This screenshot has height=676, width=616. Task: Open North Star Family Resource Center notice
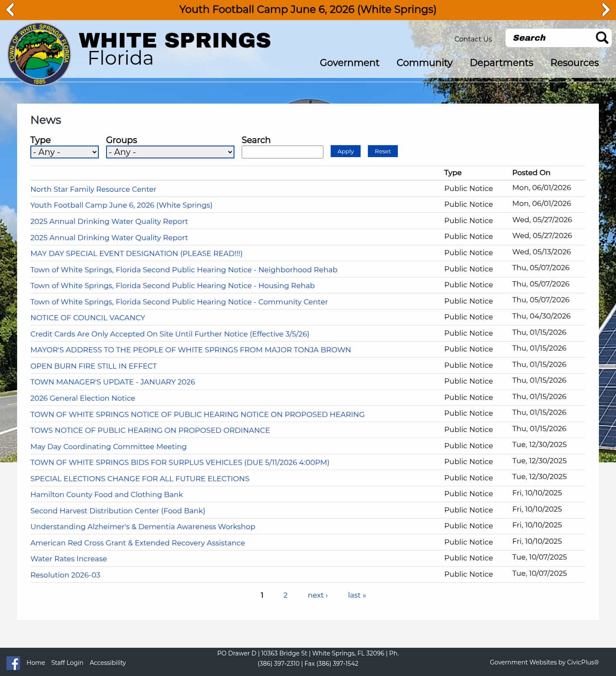click(x=93, y=189)
